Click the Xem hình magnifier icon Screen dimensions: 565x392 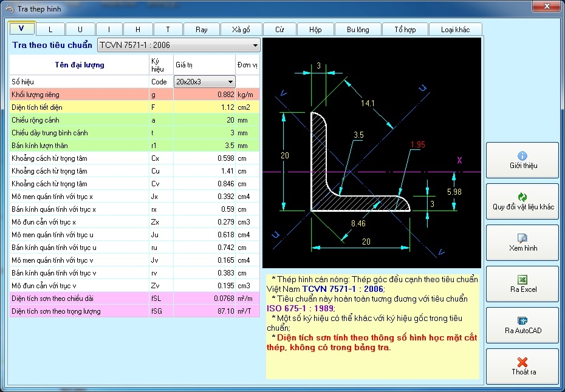[x=522, y=238]
